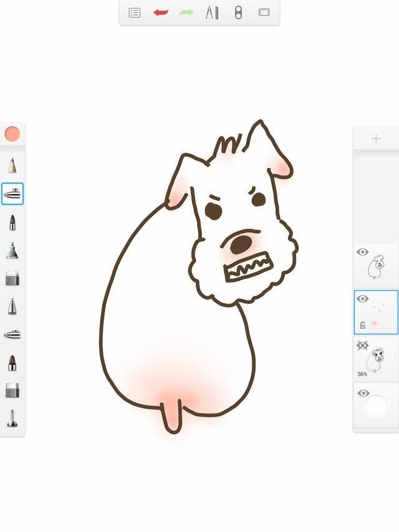Open the ruler and compass guides tool

click(x=213, y=13)
